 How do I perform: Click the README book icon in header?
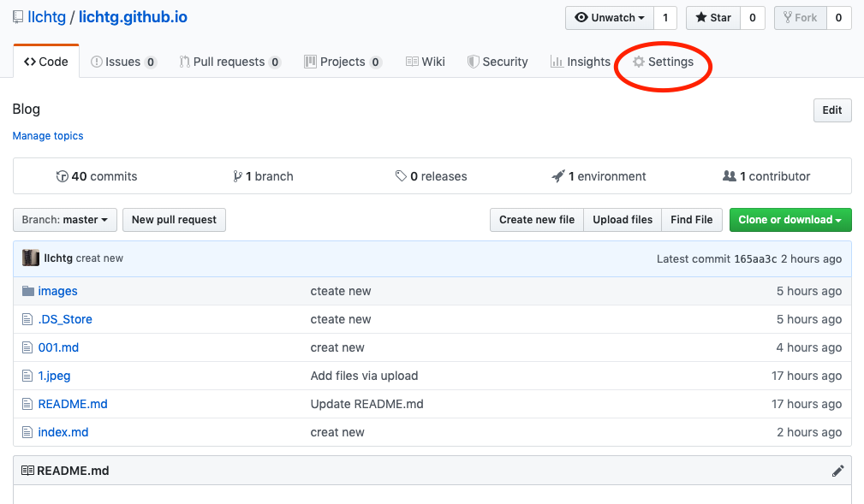pyautogui.click(x=27, y=471)
